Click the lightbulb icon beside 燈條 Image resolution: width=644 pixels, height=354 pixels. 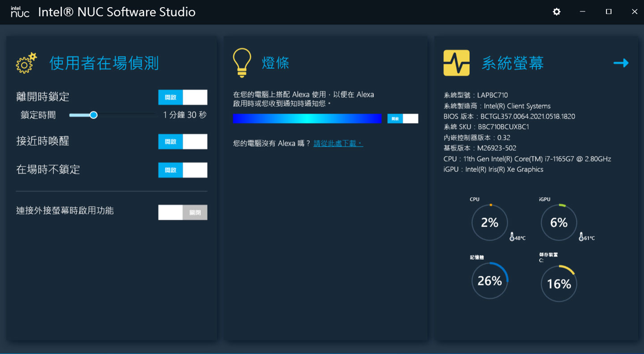(242, 63)
